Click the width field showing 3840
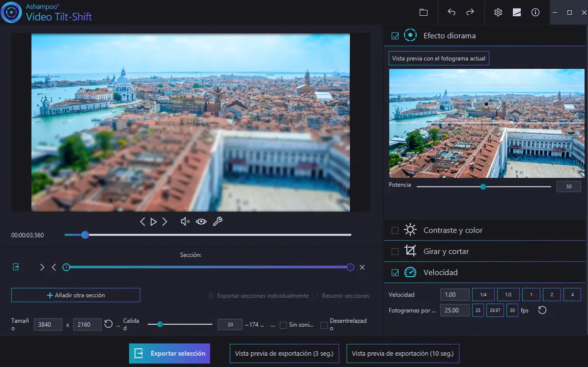Image resolution: width=588 pixels, height=367 pixels. [x=48, y=325]
